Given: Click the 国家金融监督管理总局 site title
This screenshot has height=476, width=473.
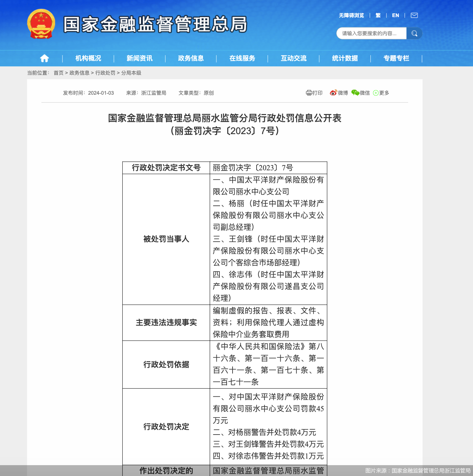Looking at the screenshot, I should point(155,24).
